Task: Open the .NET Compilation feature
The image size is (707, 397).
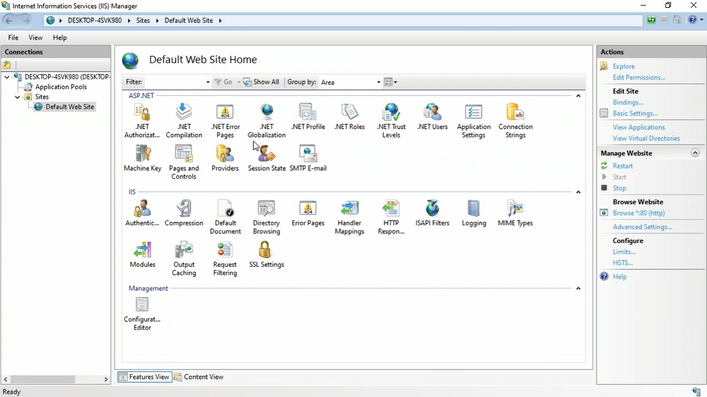Action: (184, 120)
